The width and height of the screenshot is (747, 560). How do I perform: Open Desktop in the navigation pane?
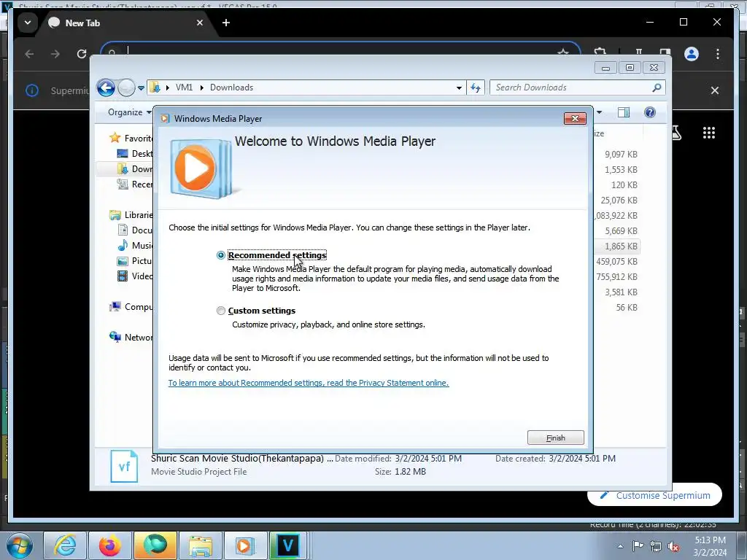135,153
